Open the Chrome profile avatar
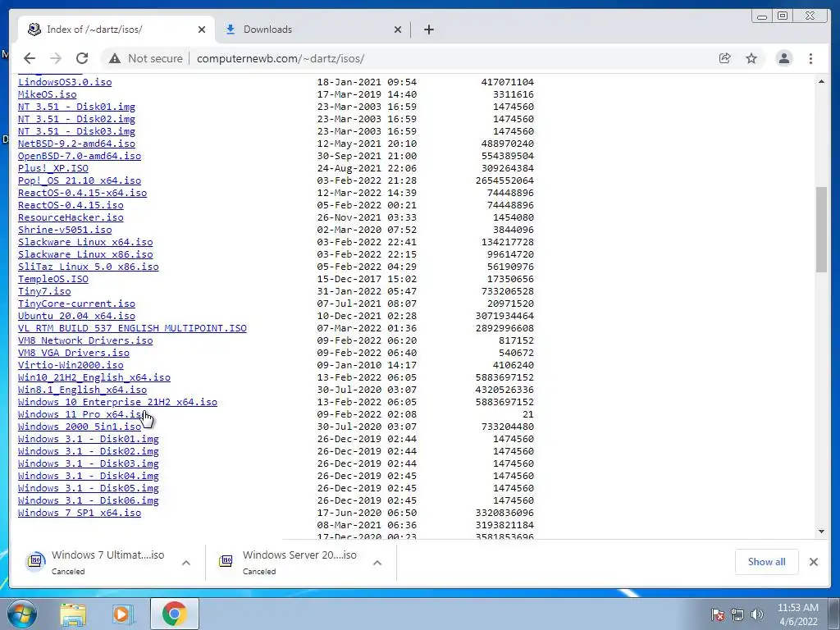The height and width of the screenshot is (630, 840). [783, 58]
